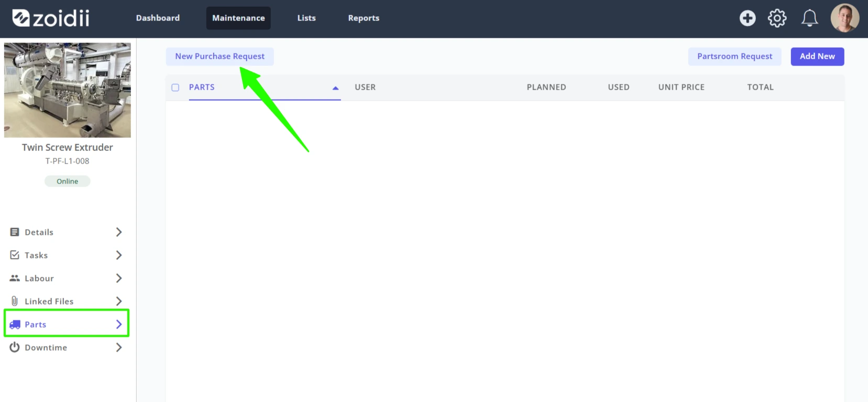Open the Downtime sidebar section
This screenshot has height=402, width=868.
[x=67, y=347]
